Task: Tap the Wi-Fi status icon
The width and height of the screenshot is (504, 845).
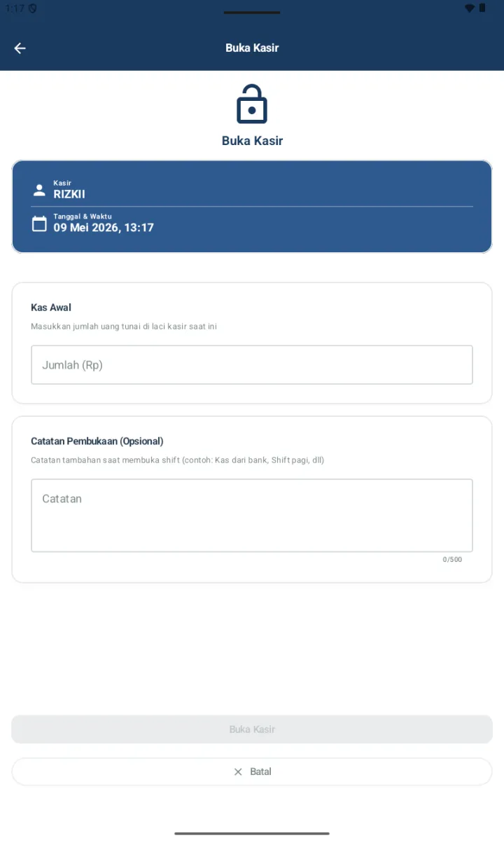Action: click(469, 8)
